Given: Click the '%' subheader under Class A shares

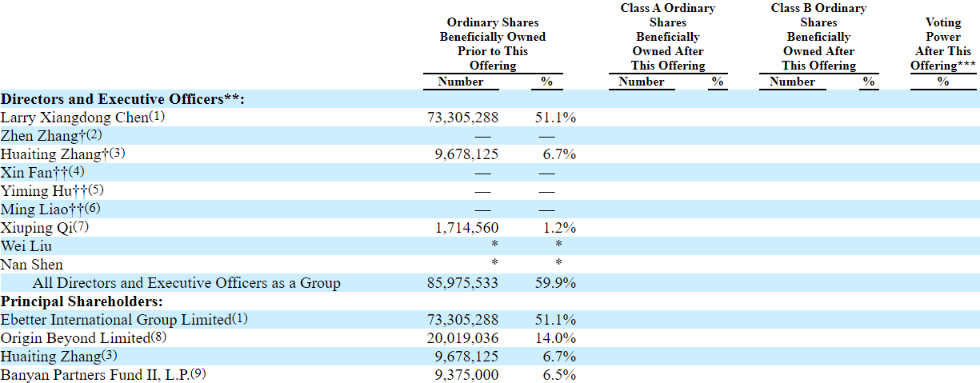Looking at the screenshot, I should coord(718,82).
